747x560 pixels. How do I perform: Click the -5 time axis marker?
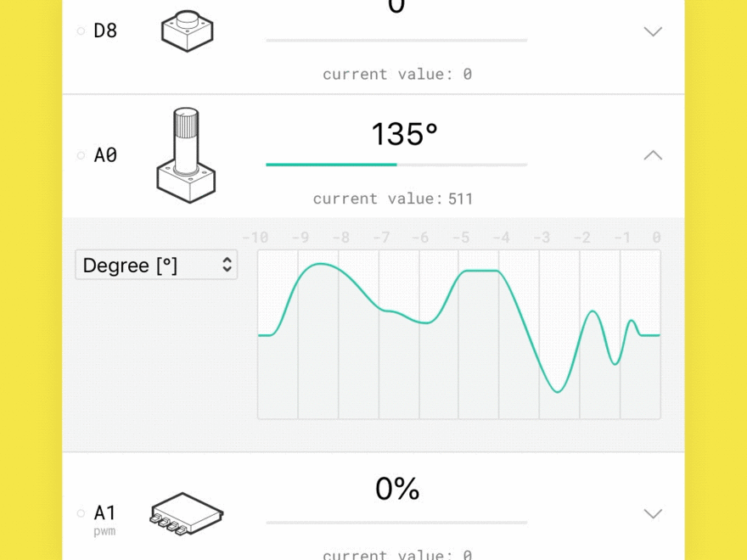[460, 238]
